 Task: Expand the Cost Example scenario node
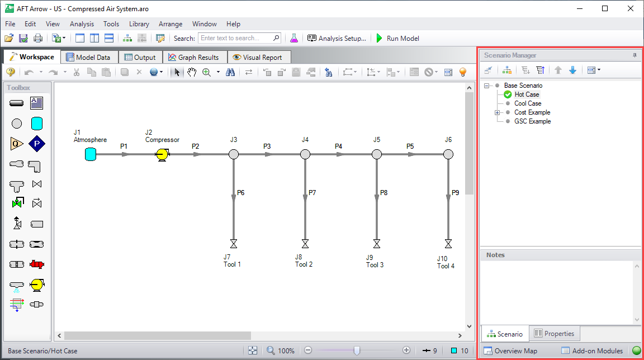[498, 112]
